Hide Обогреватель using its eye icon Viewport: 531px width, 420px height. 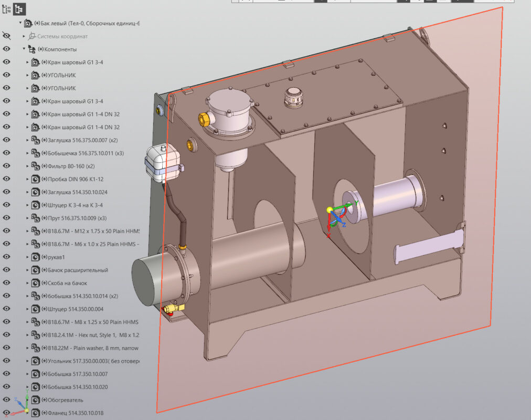6,400
